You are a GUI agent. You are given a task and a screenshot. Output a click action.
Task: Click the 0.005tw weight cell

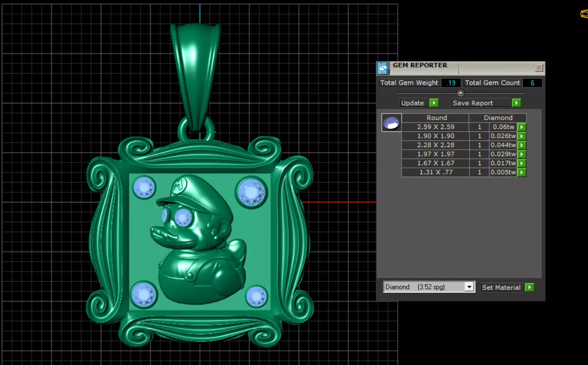[x=503, y=172]
